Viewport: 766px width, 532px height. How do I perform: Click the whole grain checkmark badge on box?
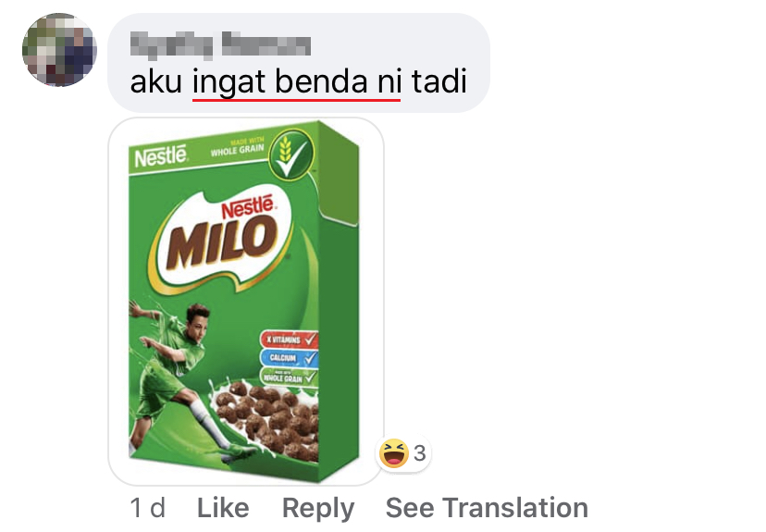click(291, 155)
